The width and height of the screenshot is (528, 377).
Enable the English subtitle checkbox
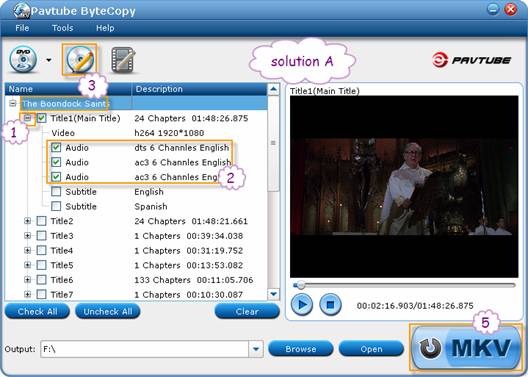[56, 192]
